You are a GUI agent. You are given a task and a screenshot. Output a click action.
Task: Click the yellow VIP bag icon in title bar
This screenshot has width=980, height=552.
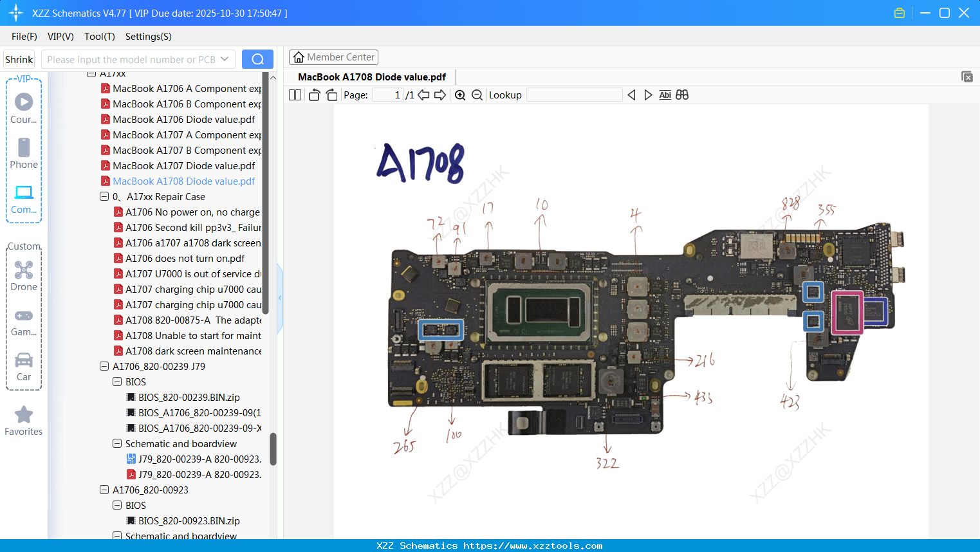[900, 13]
